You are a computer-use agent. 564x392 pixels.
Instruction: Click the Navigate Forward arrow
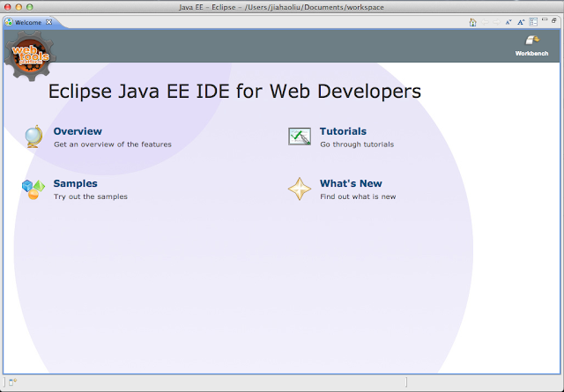(497, 22)
